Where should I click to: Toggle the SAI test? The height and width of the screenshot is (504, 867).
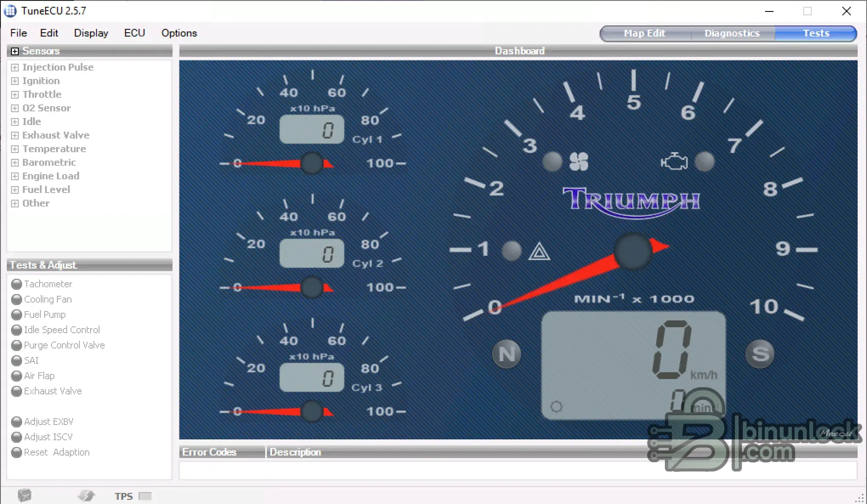coord(17,360)
